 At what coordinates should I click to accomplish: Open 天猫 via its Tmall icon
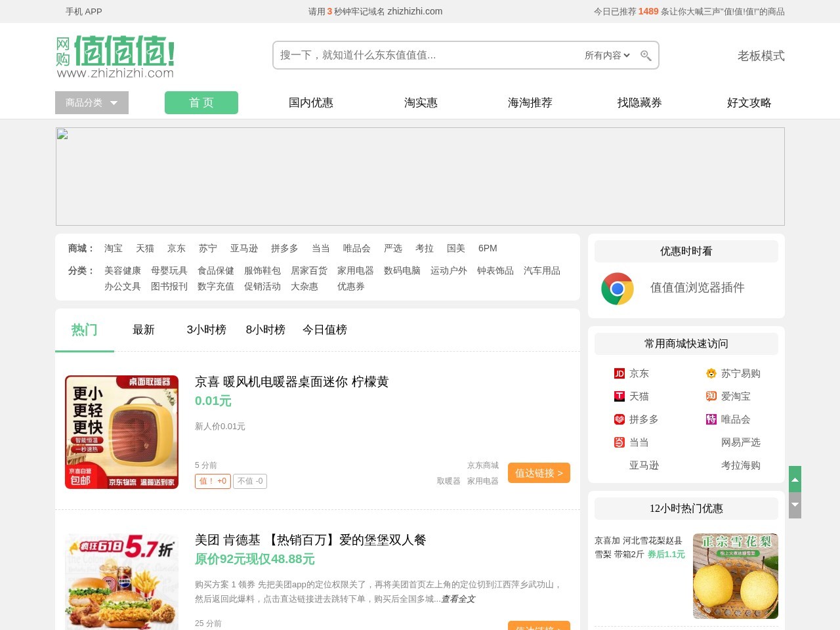619,396
